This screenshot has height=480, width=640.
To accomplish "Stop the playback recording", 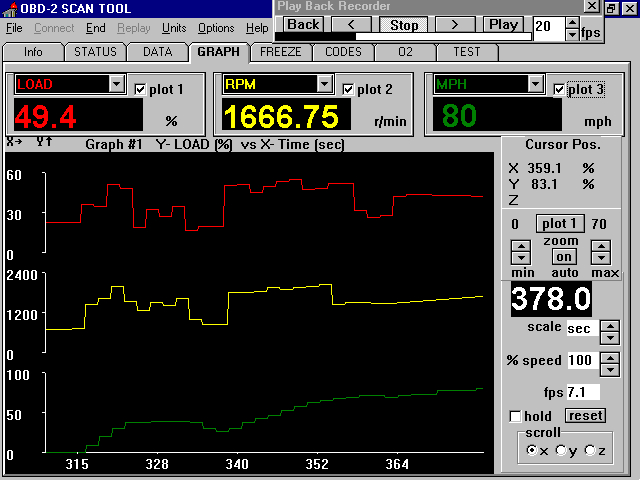I will tap(404, 24).
